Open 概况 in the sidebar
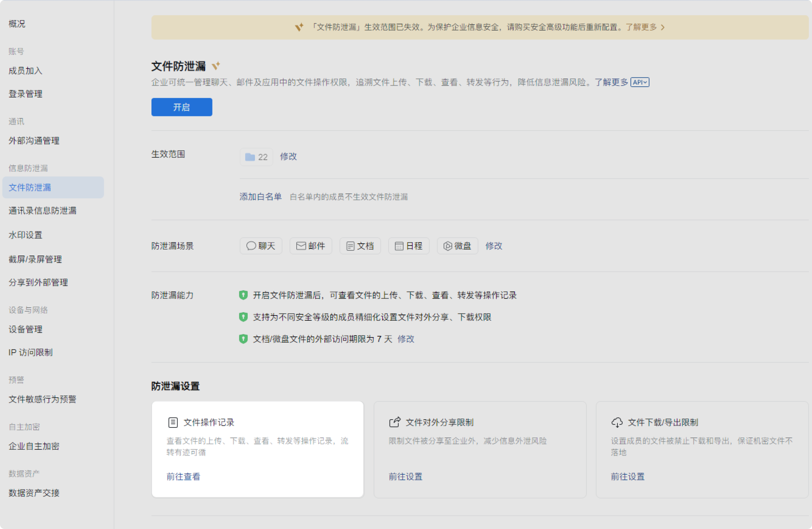The width and height of the screenshot is (812, 529). (x=17, y=24)
